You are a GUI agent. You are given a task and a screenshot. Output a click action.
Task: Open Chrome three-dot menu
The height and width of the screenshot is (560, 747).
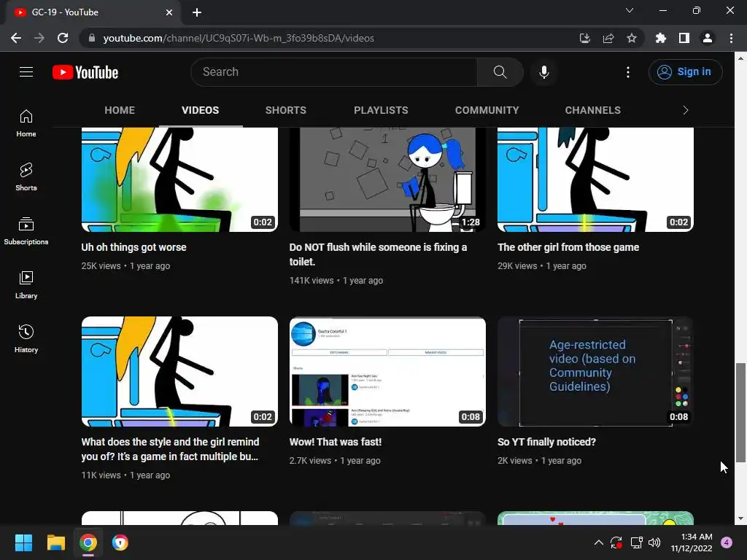(731, 38)
